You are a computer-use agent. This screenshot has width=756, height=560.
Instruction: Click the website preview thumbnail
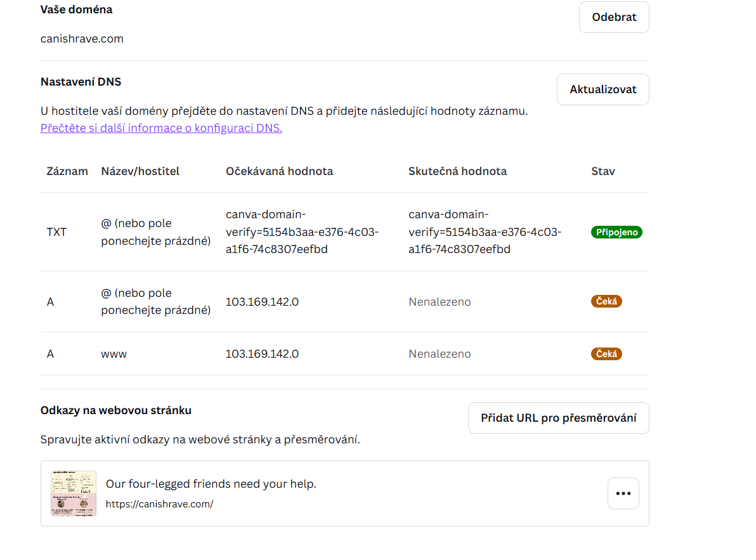(74, 493)
